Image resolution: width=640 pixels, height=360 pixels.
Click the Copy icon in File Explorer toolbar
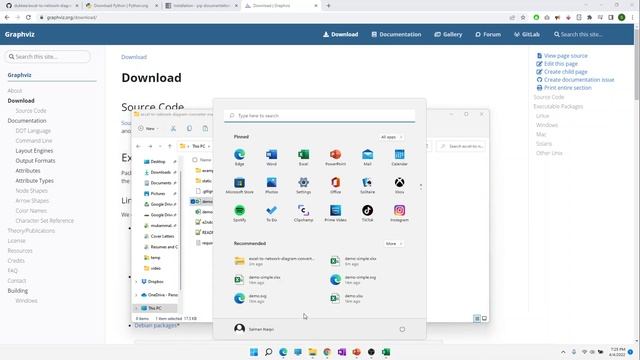[x=189, y=128]
